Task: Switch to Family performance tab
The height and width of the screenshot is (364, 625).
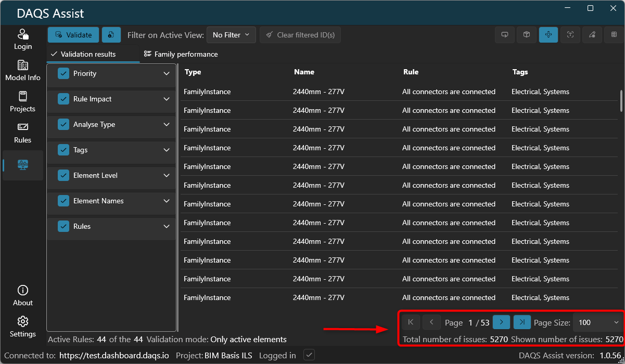Action: [181, 54]
